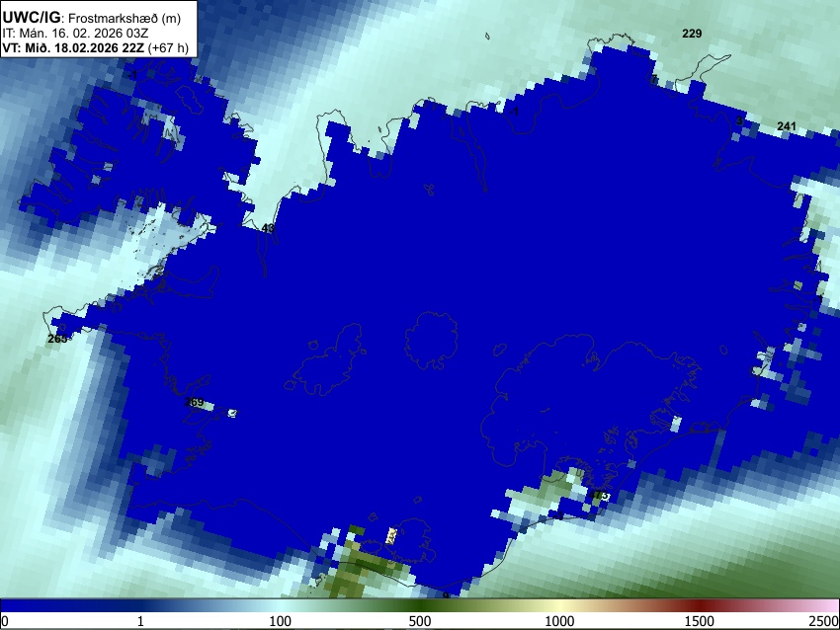Click the legend tick label '2500'
The image size is (840, 630).
824,621
